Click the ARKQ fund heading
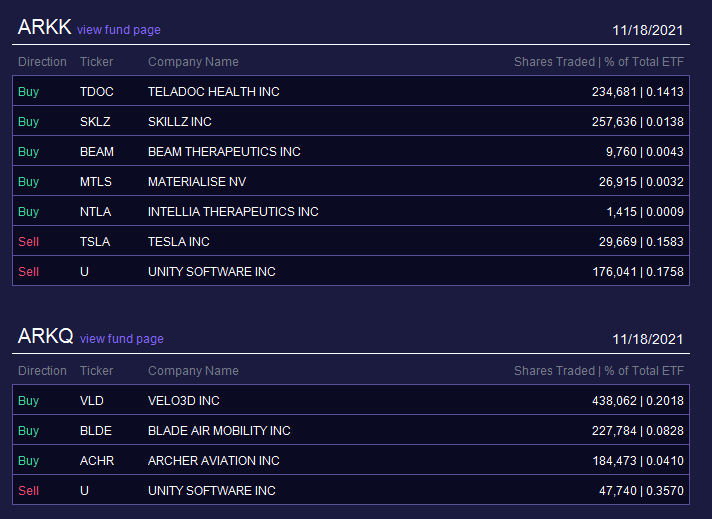712x519 pixels. [x=45, y=336]
